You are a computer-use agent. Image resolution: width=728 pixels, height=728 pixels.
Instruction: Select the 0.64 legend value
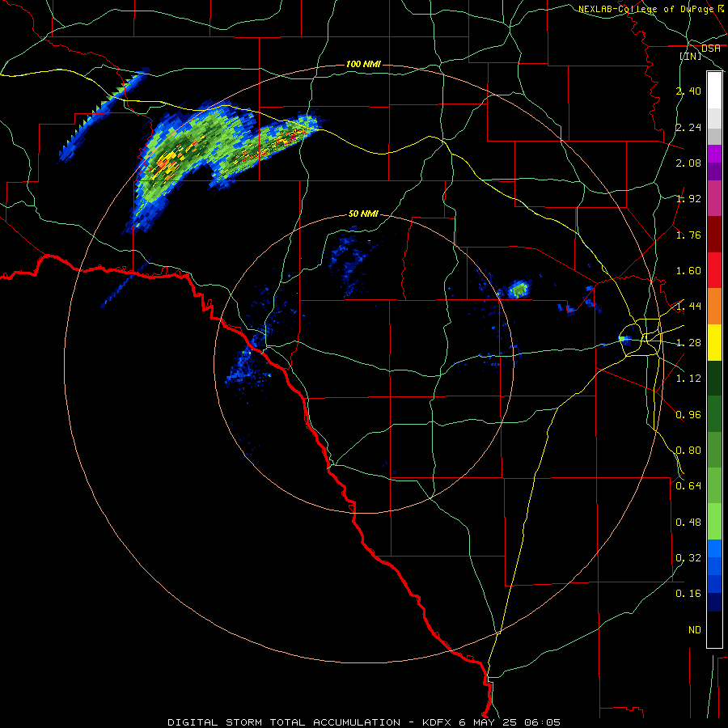[x=688, y=486]
